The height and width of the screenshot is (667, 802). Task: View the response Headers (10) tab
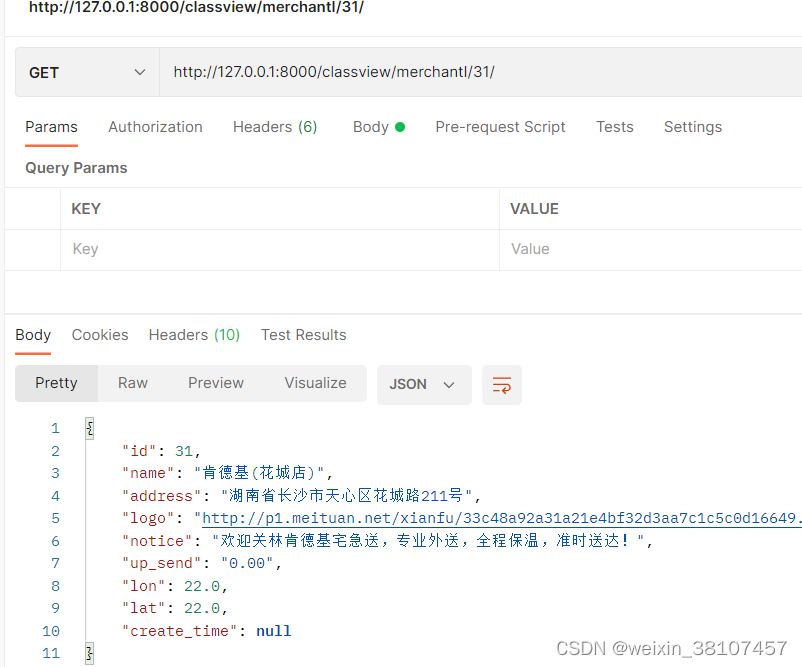tap(193, 335)
